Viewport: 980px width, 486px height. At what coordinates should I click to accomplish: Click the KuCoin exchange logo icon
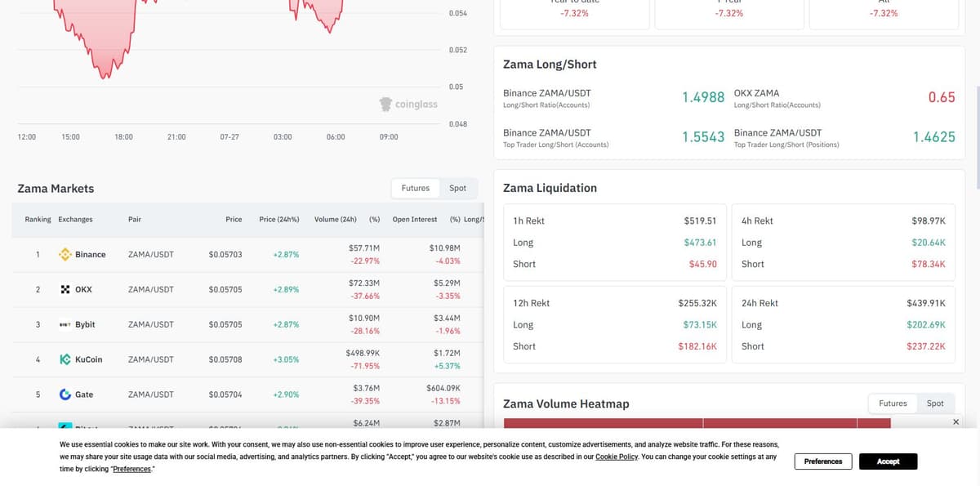click(65, 359)
